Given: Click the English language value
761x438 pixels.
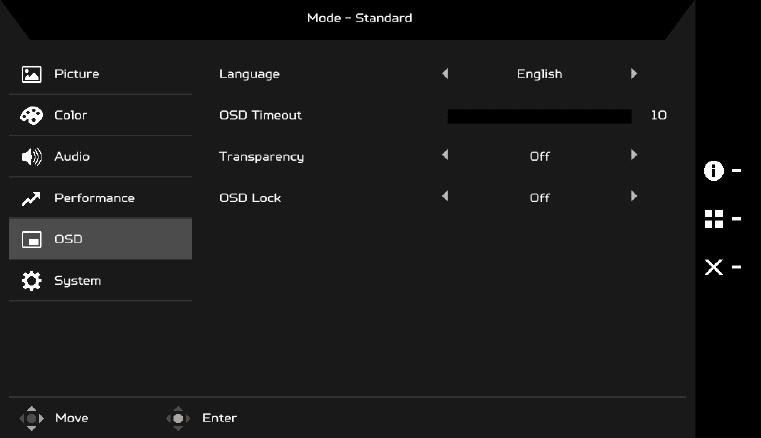Looking at the screenshot, I should tap(539, 74).
